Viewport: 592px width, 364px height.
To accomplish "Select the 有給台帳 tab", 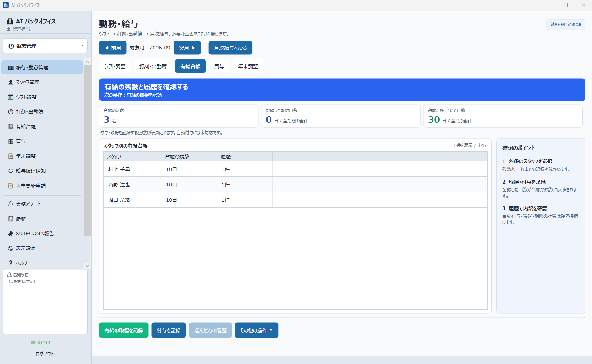I will pyautogui.click(x=190, y=66).
